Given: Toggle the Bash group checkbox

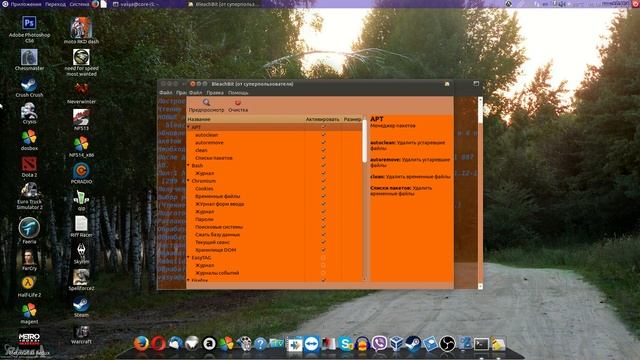Looking at the screenshot, I should (323, 165).
